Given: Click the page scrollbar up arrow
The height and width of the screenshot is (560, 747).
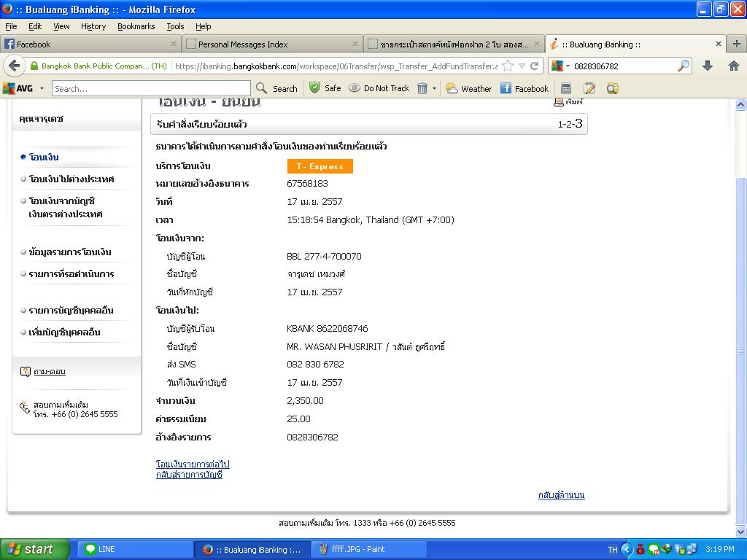Looking at the screenshot, I should click(741, 104).
